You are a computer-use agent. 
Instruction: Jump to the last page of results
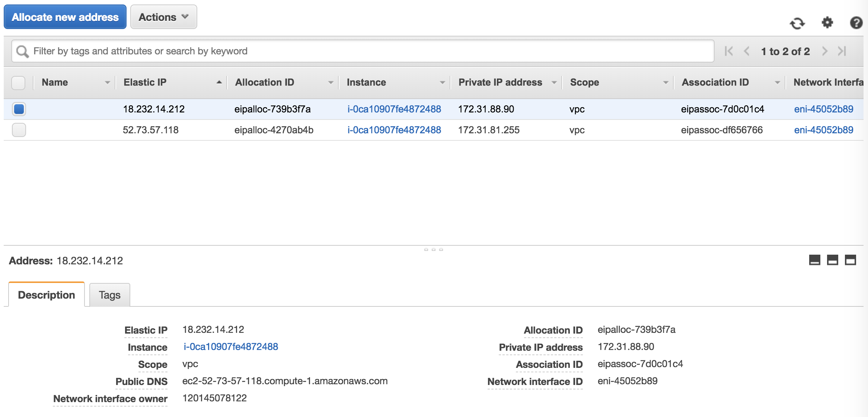(x=842, y=51)
